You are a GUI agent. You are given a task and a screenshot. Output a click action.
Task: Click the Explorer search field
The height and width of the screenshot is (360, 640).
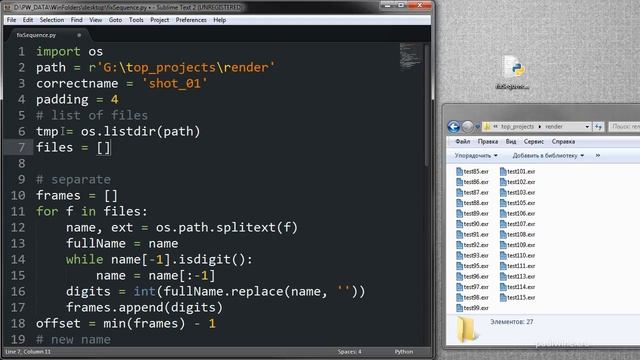(x=624, y=127)
